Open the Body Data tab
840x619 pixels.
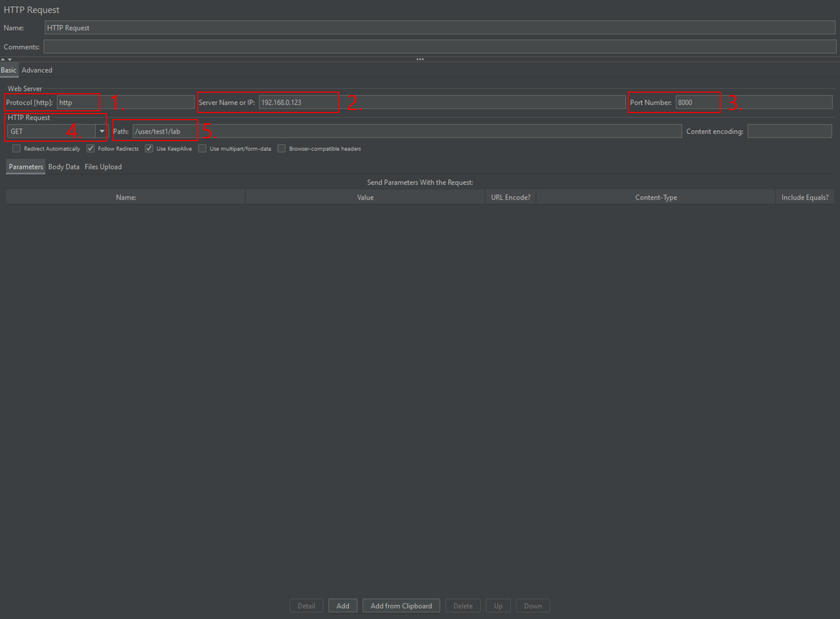click(x=64, y=167)
